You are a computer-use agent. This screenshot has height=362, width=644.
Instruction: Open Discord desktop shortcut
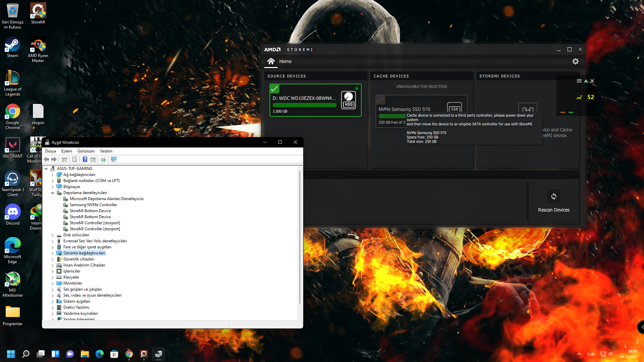(12, 215)
